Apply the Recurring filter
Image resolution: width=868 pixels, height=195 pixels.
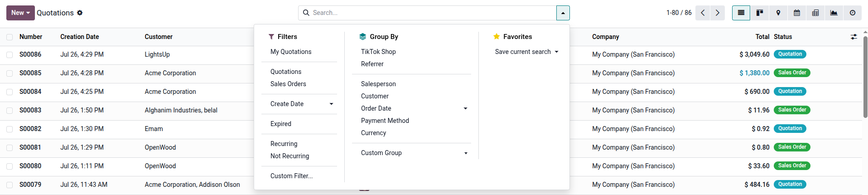coord(284,144)
